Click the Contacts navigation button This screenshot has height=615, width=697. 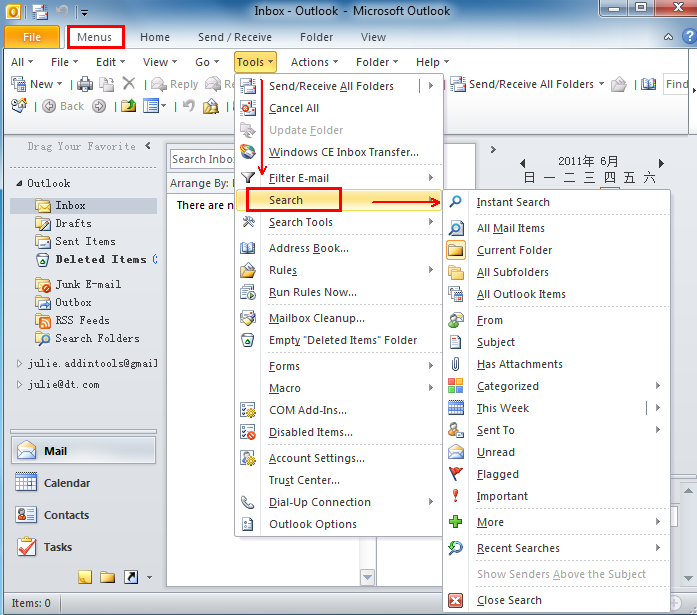pyautogui.click(x=84, y=515)
